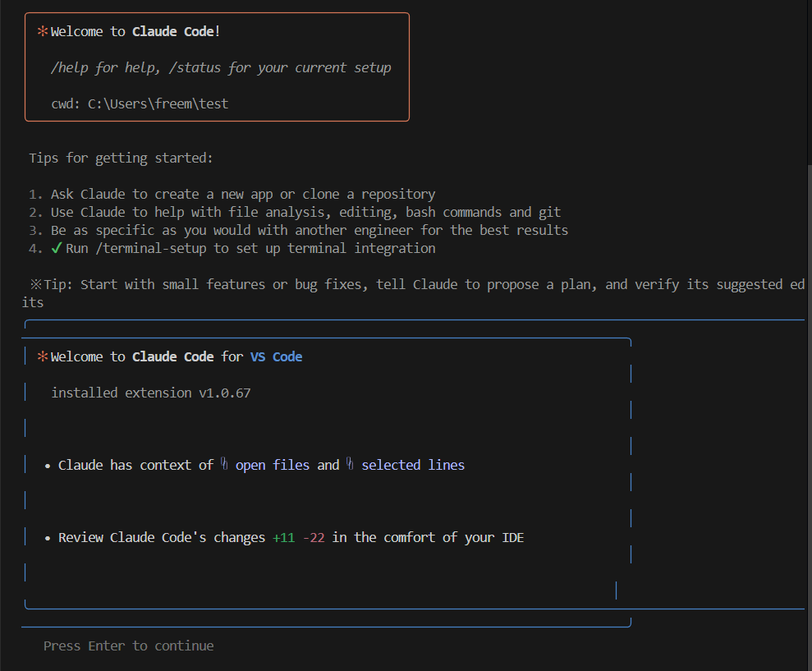Click the "installed extension v1.0.67" line
812x671 pixels.
151,393
